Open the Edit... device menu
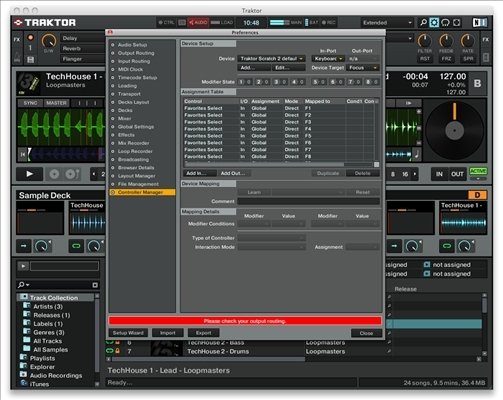The height and width of the screenshot is (400, 503). [x=289, y=68]
